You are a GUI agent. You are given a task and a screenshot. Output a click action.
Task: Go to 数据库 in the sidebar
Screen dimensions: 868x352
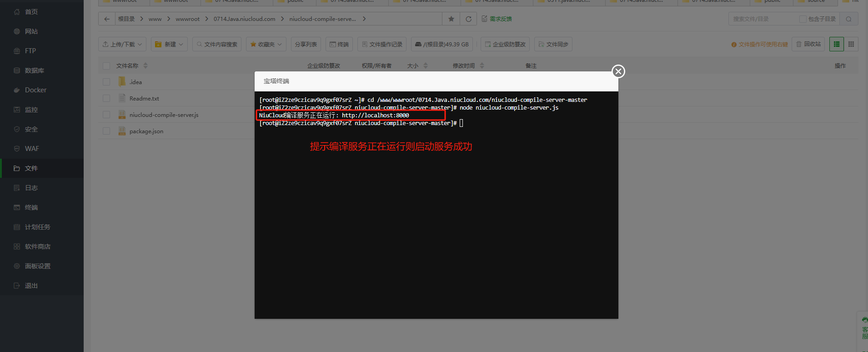click(34, 70)
